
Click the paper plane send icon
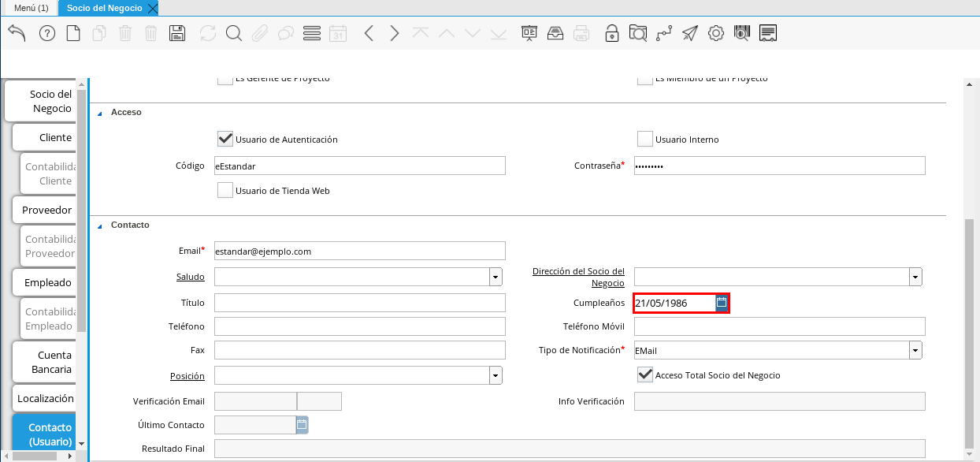tap(689, 33)
